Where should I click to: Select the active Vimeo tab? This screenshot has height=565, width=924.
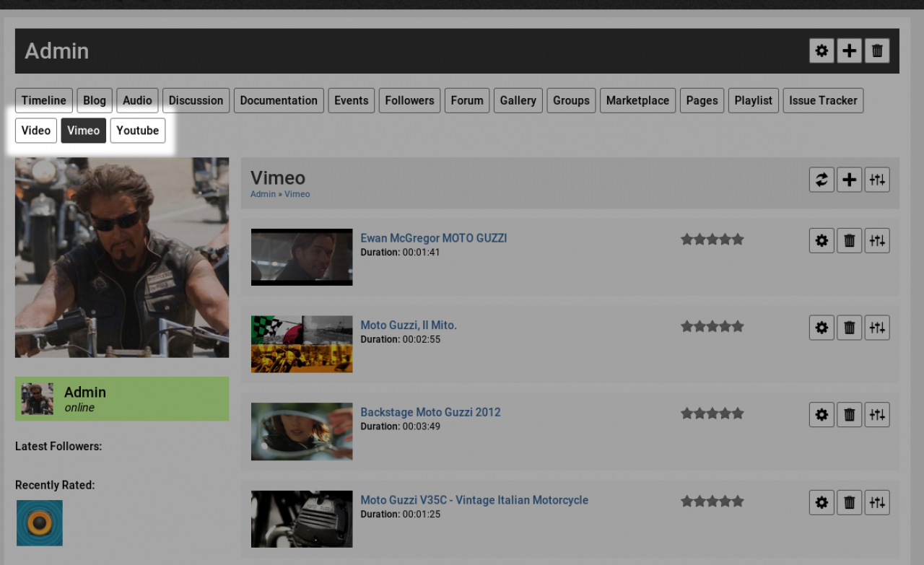(84, 131)
